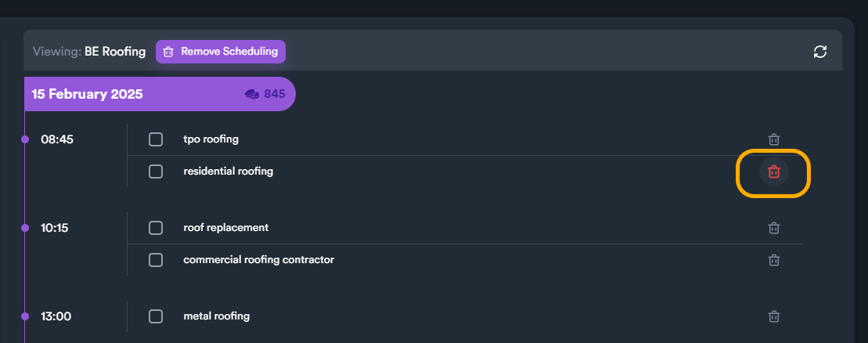
Task: Click the metal roofing keyword text
Action: [x=216, y=316]
